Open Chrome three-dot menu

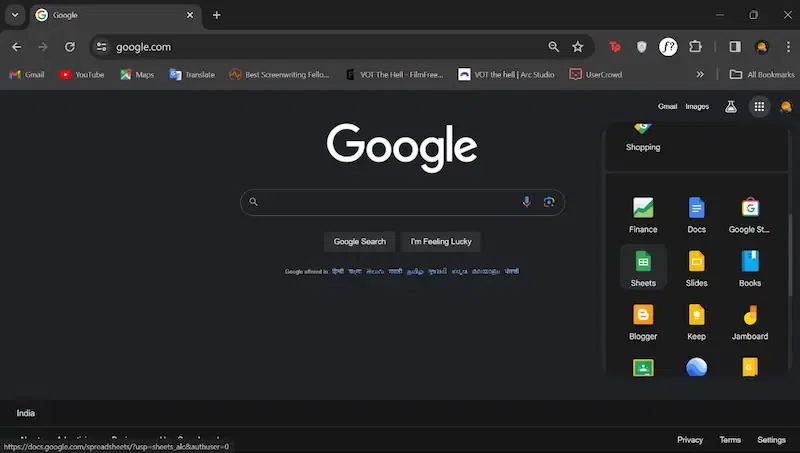click(x=788, y=47)
